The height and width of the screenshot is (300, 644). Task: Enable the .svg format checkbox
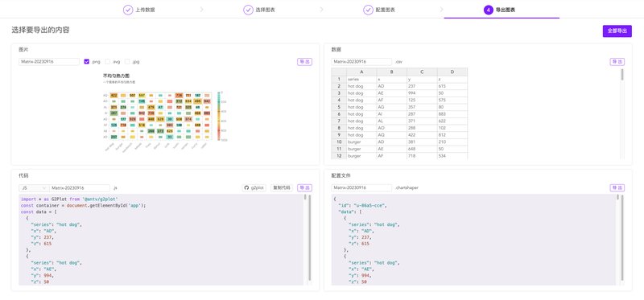[x=108, y=62]
